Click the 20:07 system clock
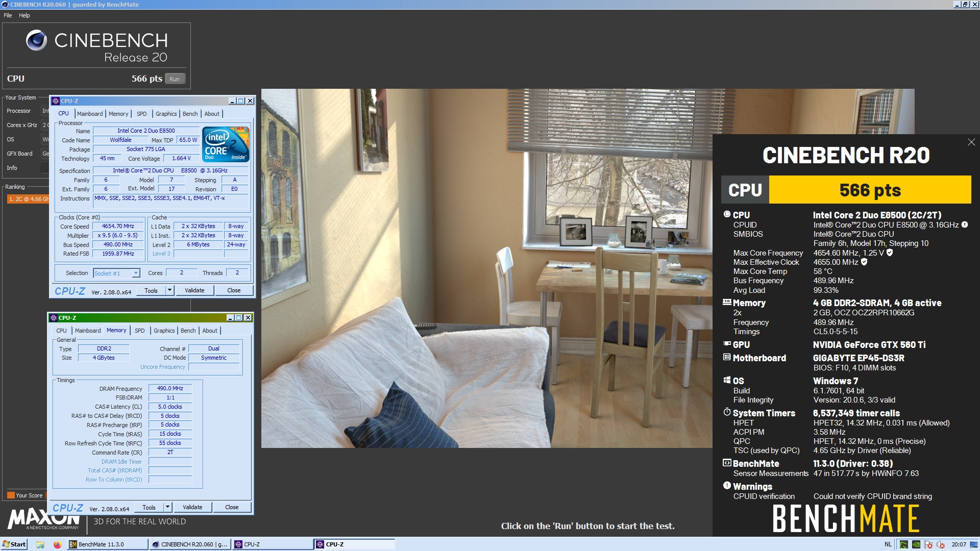 (x=959, y=544)
